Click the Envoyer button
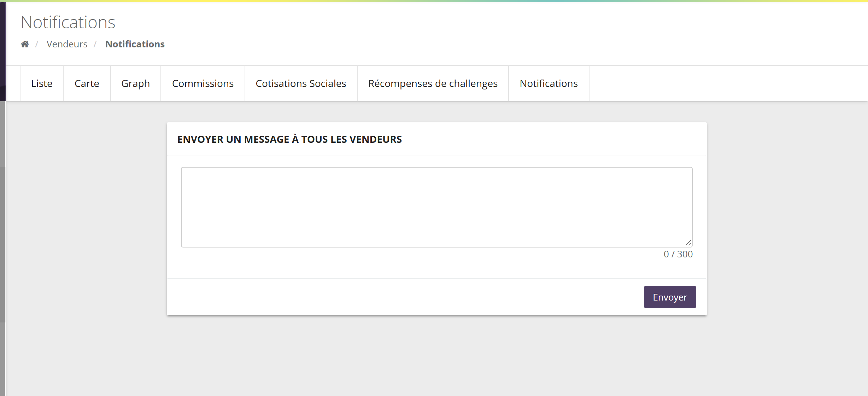This screenshot has height=396, width=868. coord(670,297)
